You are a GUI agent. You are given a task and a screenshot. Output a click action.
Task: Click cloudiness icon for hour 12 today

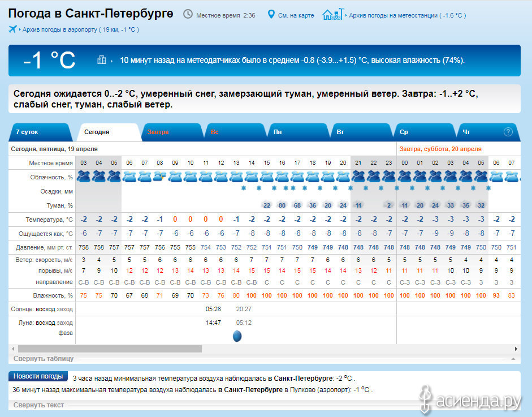(x=221, y=177)
